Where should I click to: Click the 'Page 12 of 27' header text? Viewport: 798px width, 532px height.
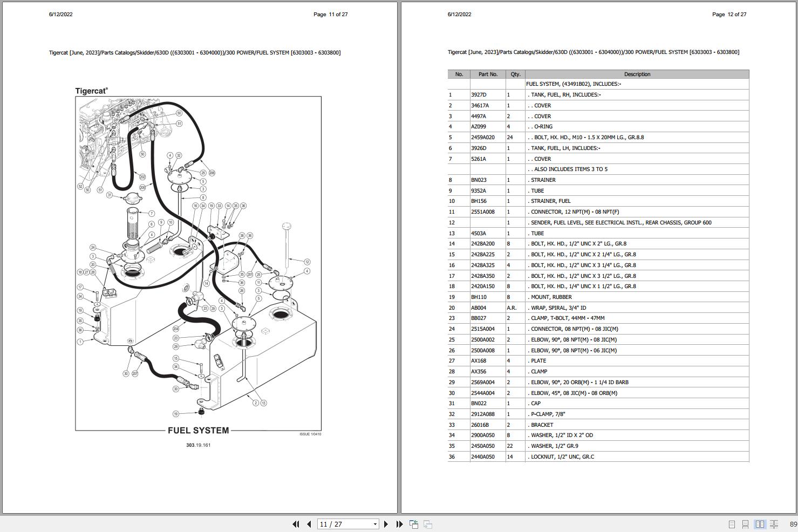click(x=729, y=15)
